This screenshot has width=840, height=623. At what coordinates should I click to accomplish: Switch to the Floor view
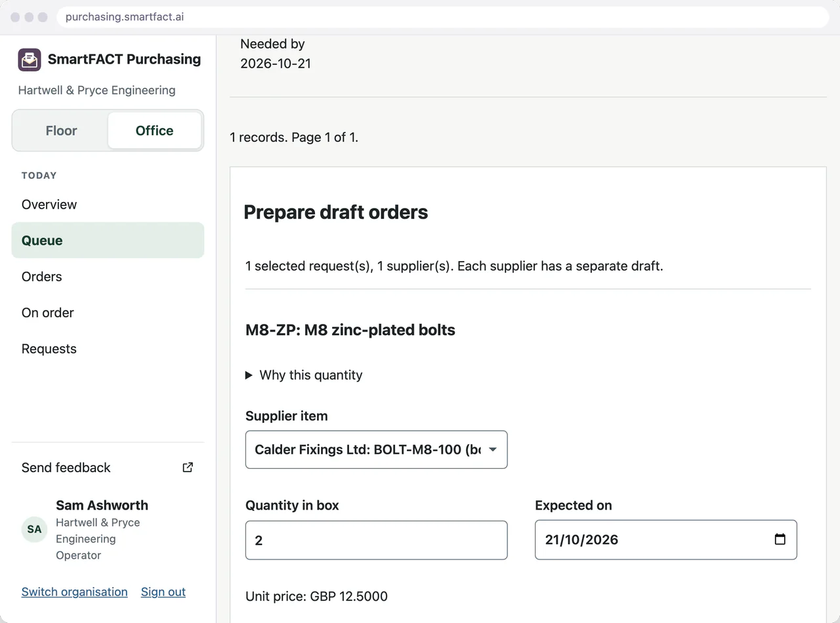coord(61,131)
